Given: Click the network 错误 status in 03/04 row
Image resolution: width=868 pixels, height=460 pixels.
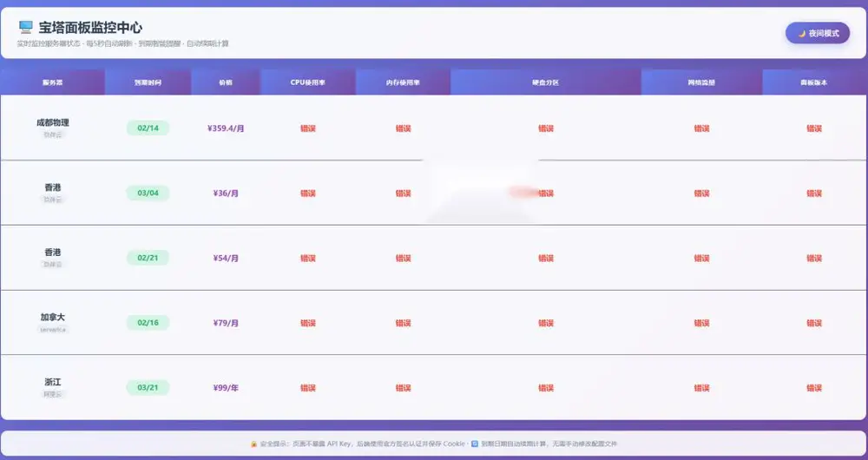Looking at the screenshot, I should pyautogui.click(x=701, y=194).
